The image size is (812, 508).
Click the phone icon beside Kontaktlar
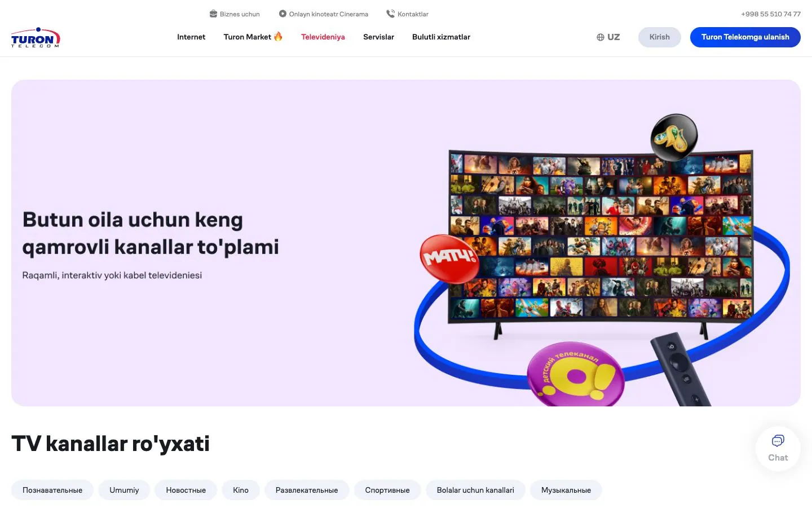[x=390, y=14]
